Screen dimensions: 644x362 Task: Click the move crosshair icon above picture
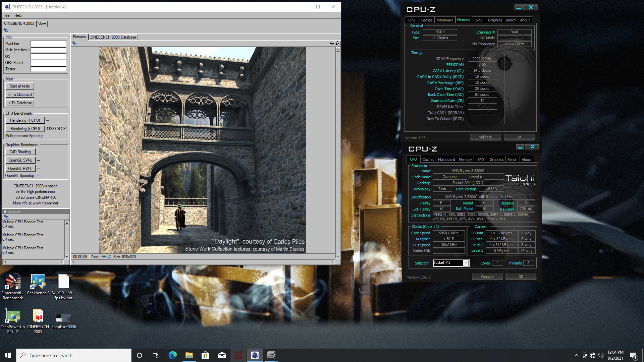(332, 43)
